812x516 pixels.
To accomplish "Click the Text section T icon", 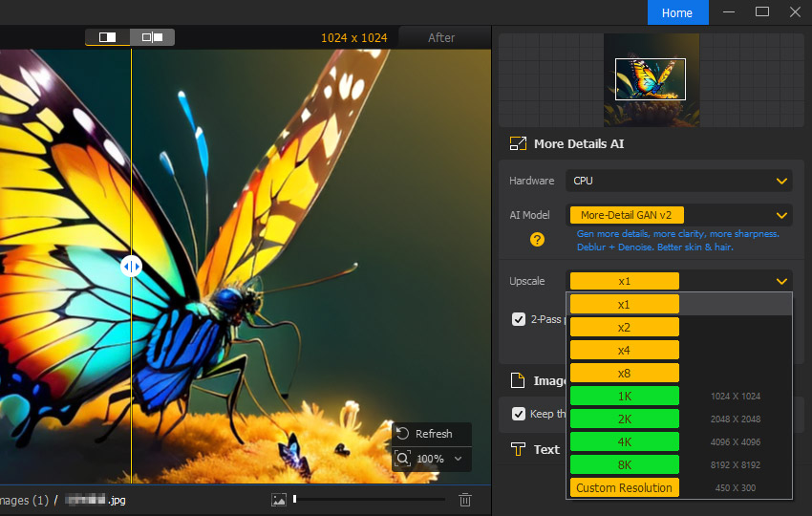I will [518, 449].
